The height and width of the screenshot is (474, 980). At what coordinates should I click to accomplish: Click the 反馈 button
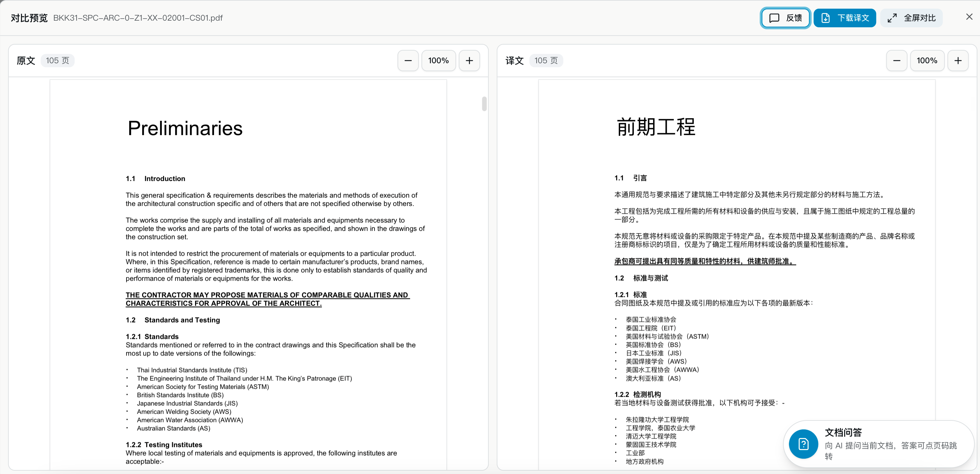click(x=785, y=18)
